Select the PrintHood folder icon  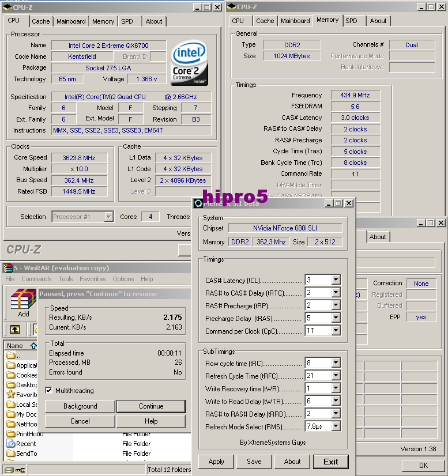click(x=11, y=433)
